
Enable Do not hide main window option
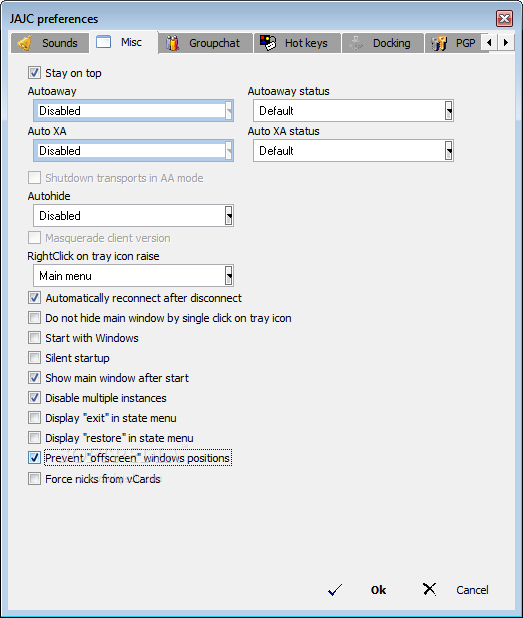tap(34, 318)
